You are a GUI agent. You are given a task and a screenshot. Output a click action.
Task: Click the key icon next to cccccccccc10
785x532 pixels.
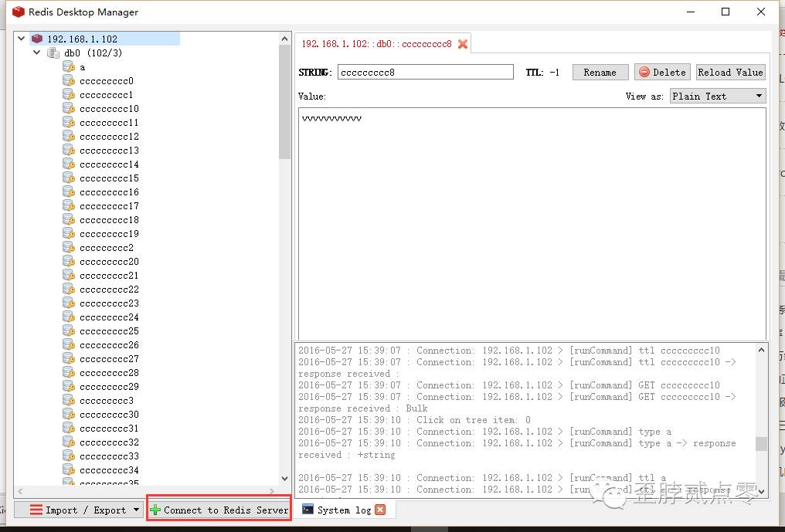[69, 109]
